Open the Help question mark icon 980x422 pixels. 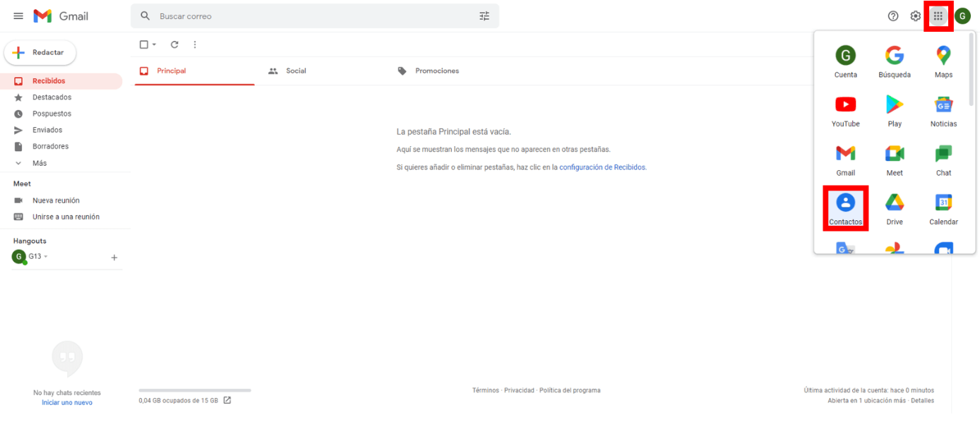pos(893,16)
